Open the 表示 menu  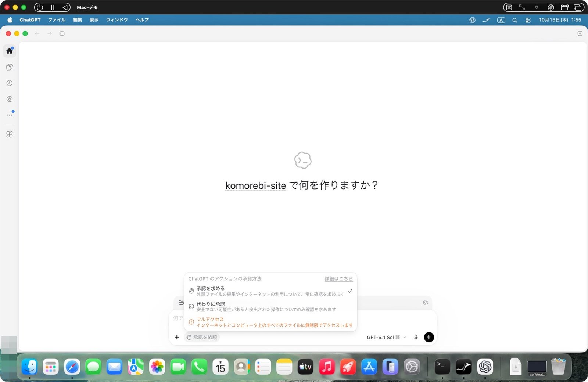(x=94, y=20)
